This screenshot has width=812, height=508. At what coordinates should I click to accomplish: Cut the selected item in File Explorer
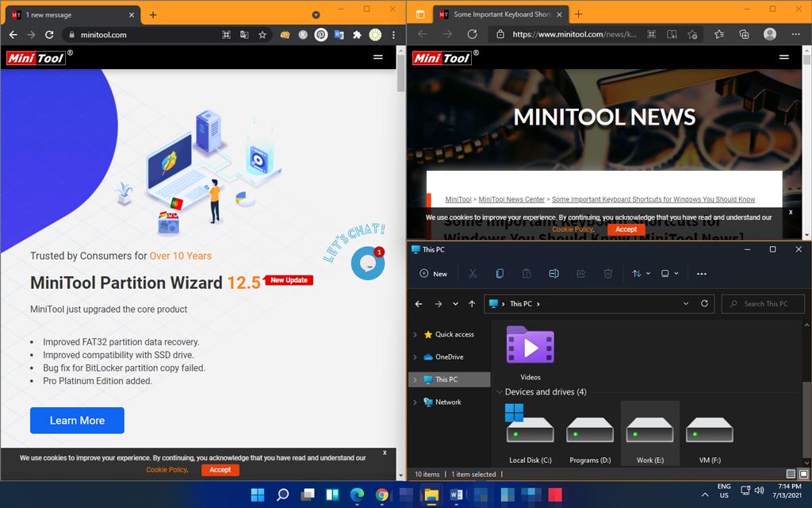(x=473, y=273)
